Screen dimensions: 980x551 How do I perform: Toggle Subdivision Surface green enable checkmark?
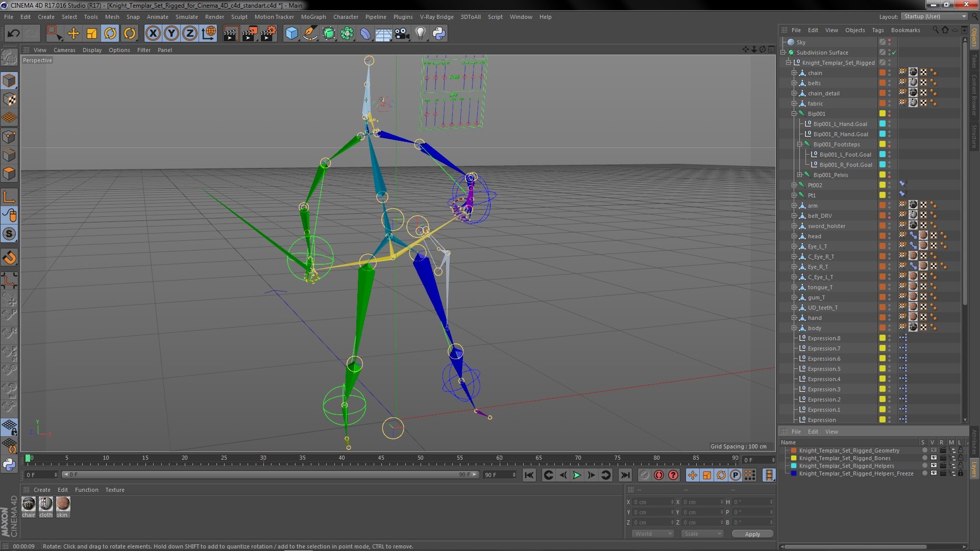pyautogui.click(x=894, y=53)
